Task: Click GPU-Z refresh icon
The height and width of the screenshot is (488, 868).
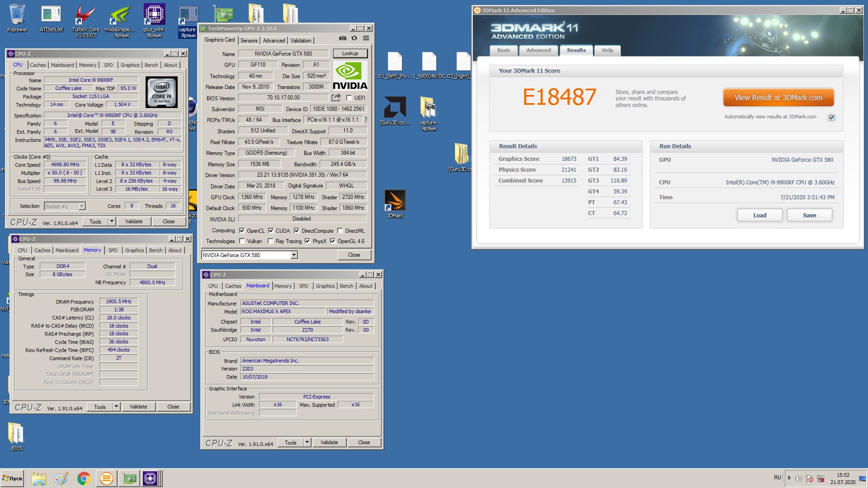Action: pyautogui.click(x=354, y=38)
